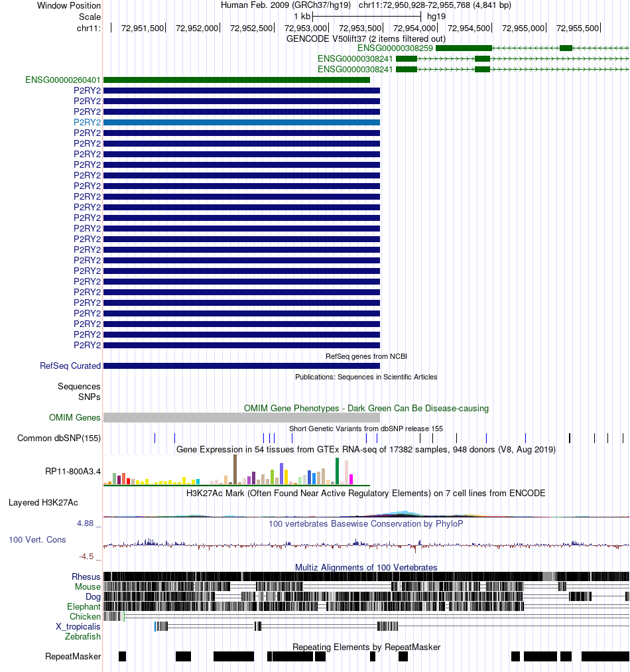This screenshot has width=630, height=672.
Task: Click the gray OMIM Genes bar
Action: coord(241,417)
